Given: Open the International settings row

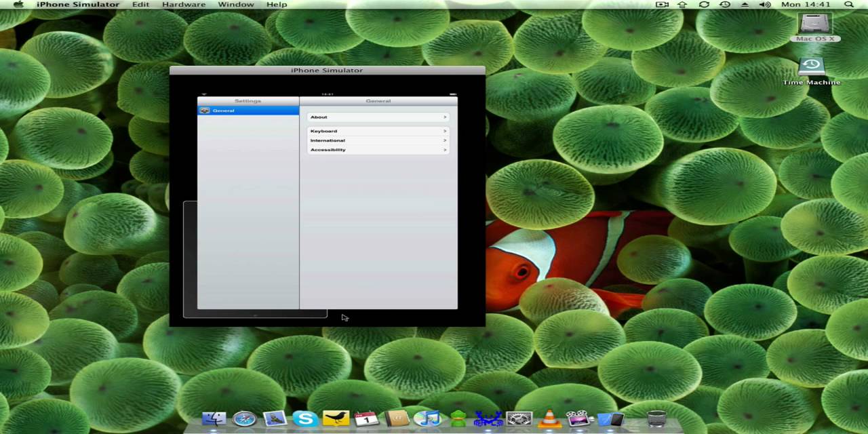Looking at the screenshot, I should click(x=378, y=140).
